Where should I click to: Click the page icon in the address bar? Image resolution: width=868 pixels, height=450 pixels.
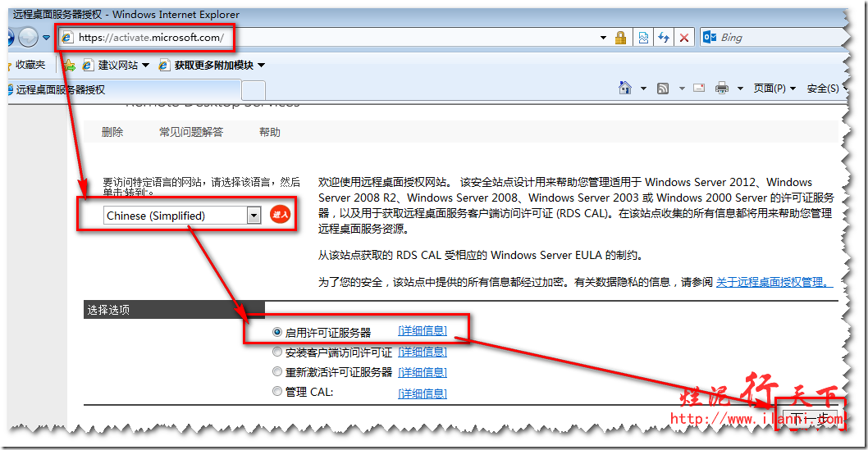pyautogui.click(x=67, y=38)
